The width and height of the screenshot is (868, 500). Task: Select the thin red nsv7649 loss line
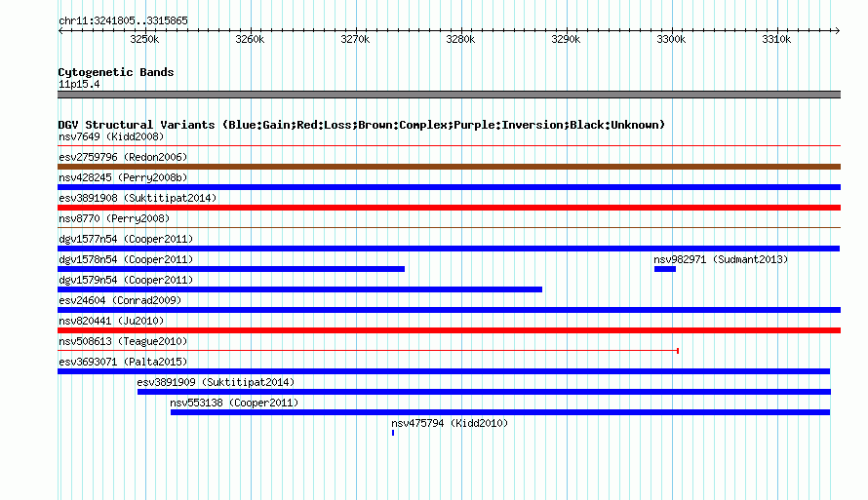[x=449, y=146]
